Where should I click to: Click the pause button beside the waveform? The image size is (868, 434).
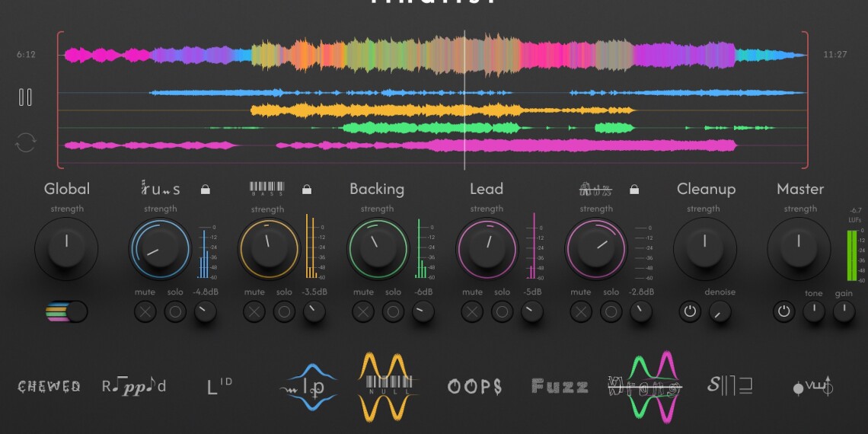pyautogui.click(x=25, y=97)
